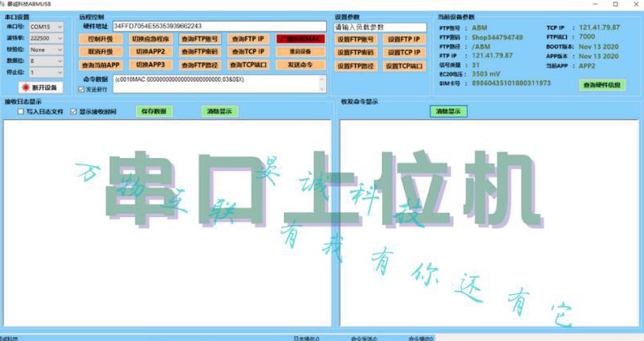This screenshot has width=644, height=341.
Task: Click the 设置FTP账号 button
Action: pyautogui.click(x=356, y=40)
